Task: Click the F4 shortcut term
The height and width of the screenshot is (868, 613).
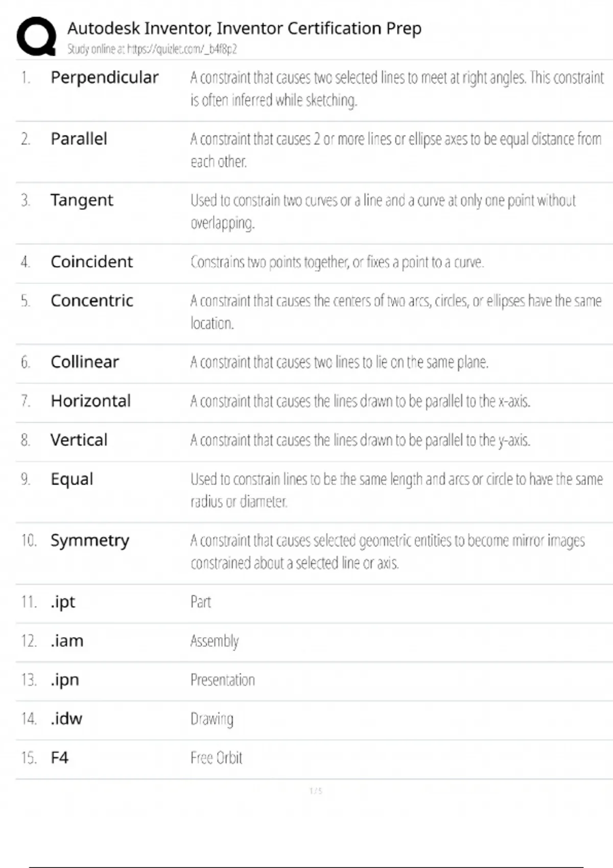Action: [x=59, y=757]
